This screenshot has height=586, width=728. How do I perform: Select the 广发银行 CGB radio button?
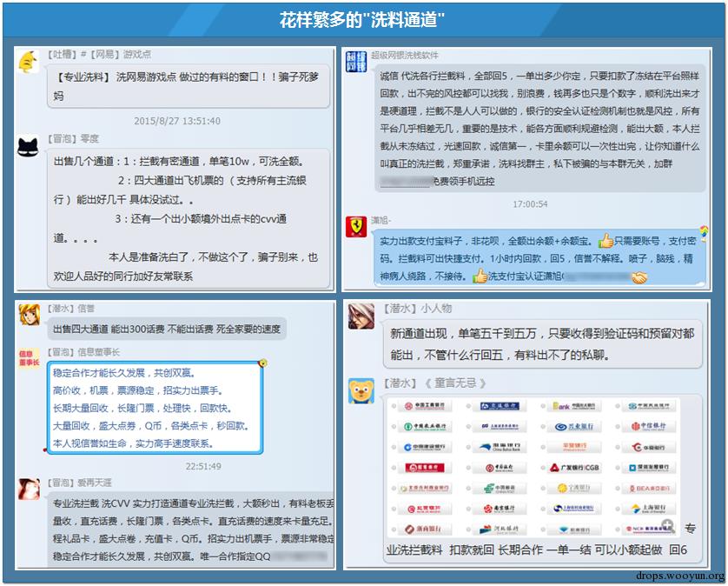[542, 469]
